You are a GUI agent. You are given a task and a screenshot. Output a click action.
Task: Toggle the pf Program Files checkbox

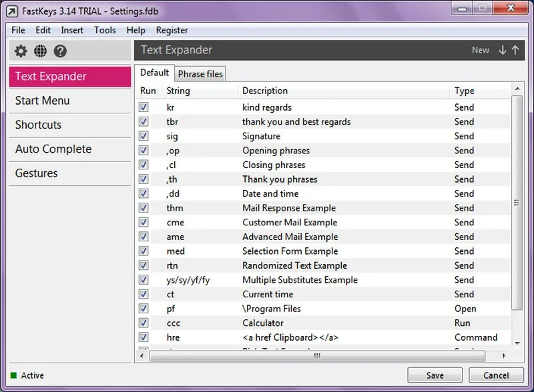[144, 309]
